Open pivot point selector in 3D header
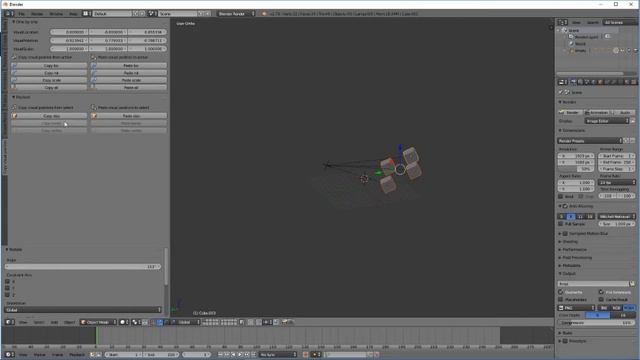The height and width of the screenshot is (360, 640). coord(136,322)
